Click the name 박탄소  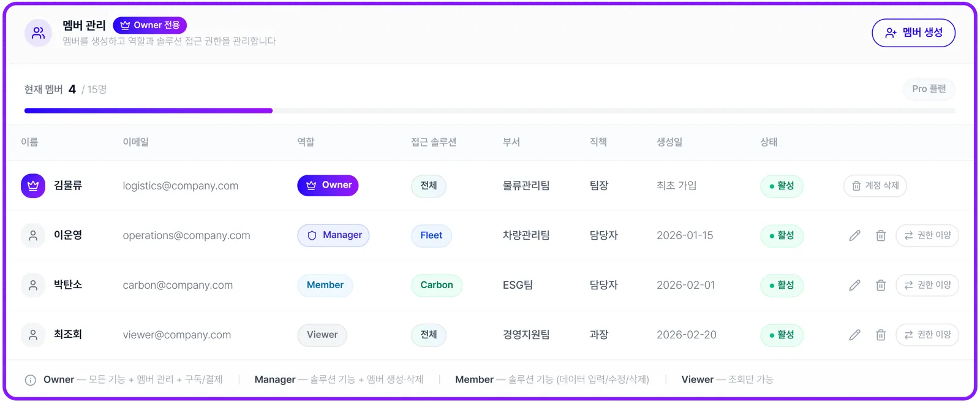tap(68, 285)
